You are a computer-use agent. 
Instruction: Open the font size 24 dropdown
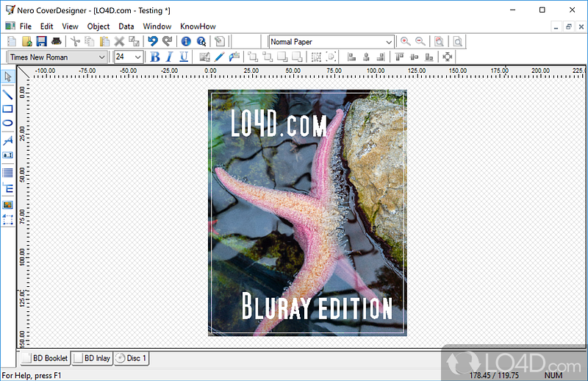pos(137,57)
